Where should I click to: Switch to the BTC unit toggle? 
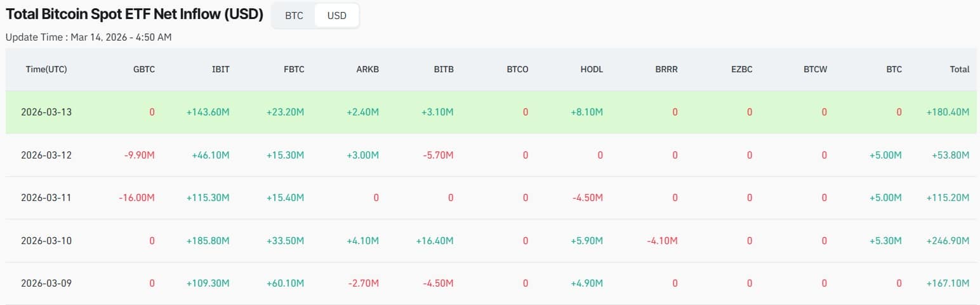(294, 16)
